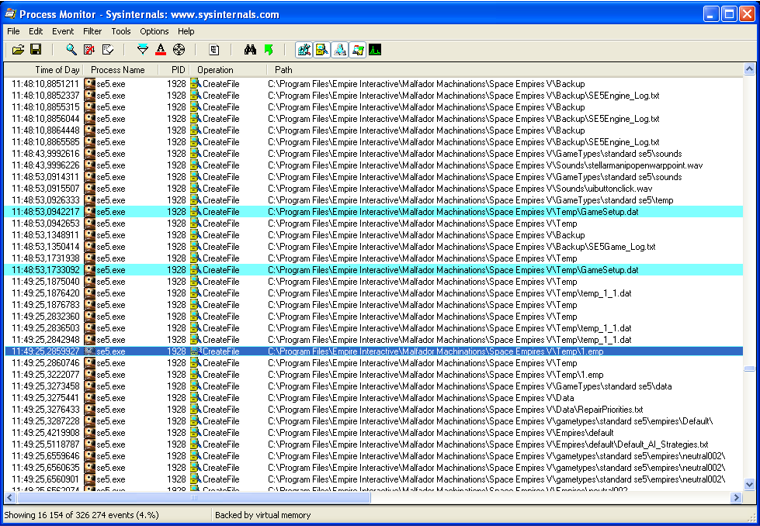Click the Time of Day column header
Screen dimensions: 760x526
43,70
